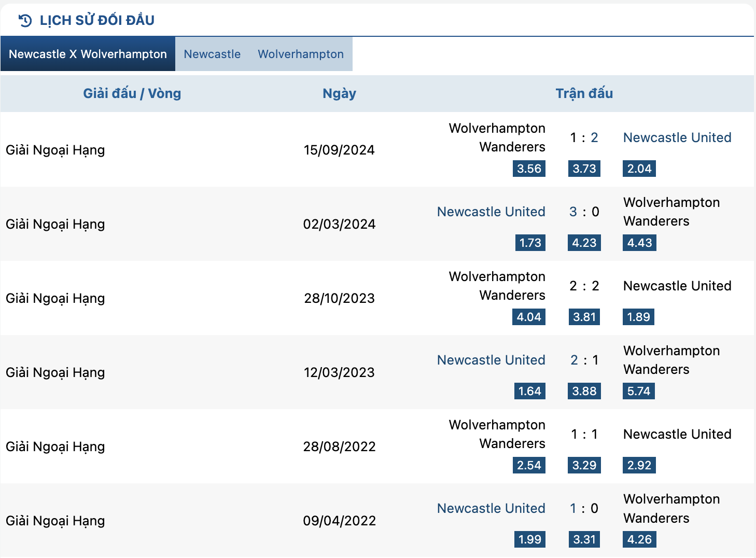Click the 3.31 draw odds badge
The height and width of the screenshot is (558, 756).
click(x=584, y=539)
